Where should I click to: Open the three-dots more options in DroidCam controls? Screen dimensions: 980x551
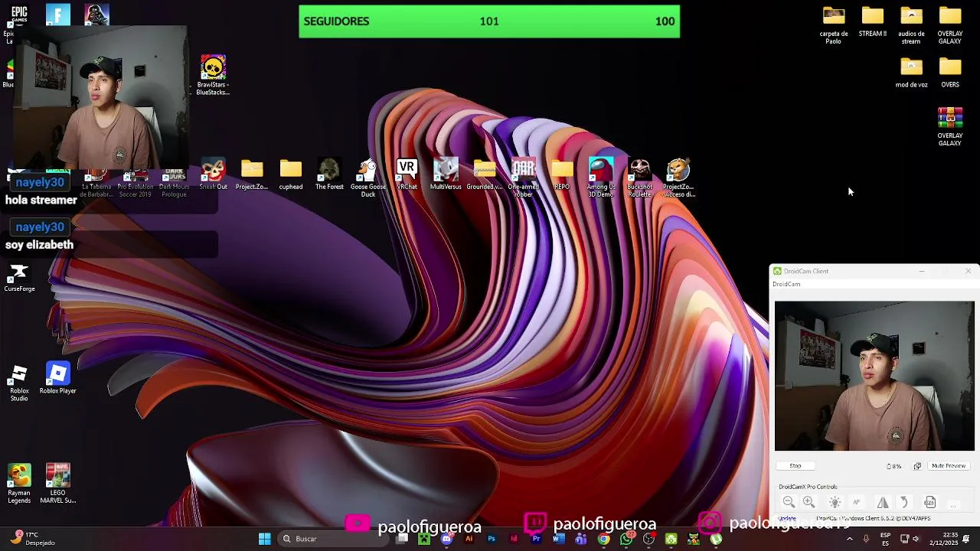coord(953,505)
